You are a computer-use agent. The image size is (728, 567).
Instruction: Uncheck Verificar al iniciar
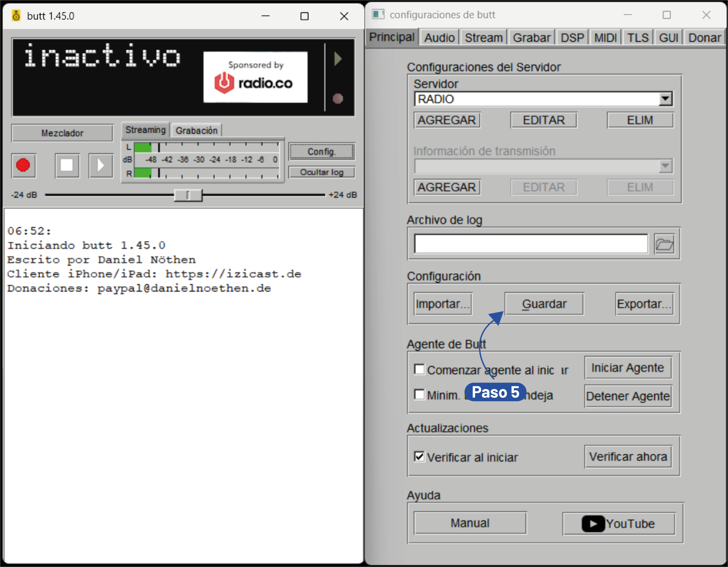point(419,456)
